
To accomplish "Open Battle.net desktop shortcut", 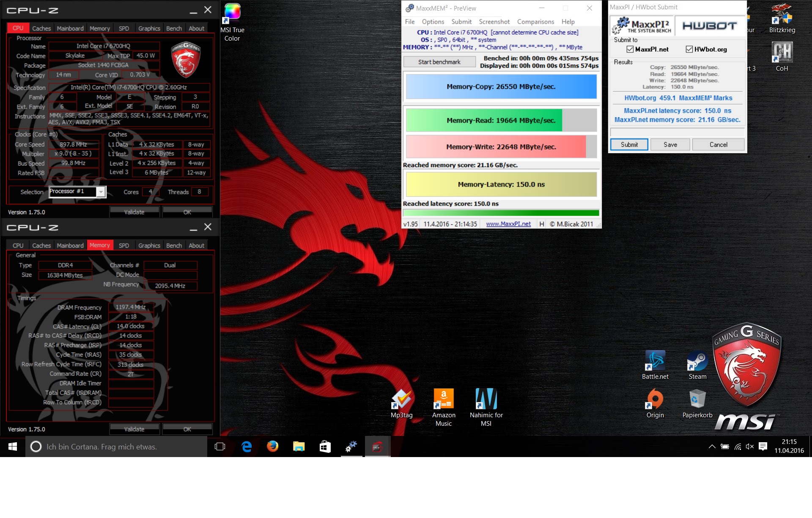I will (655, 365).
